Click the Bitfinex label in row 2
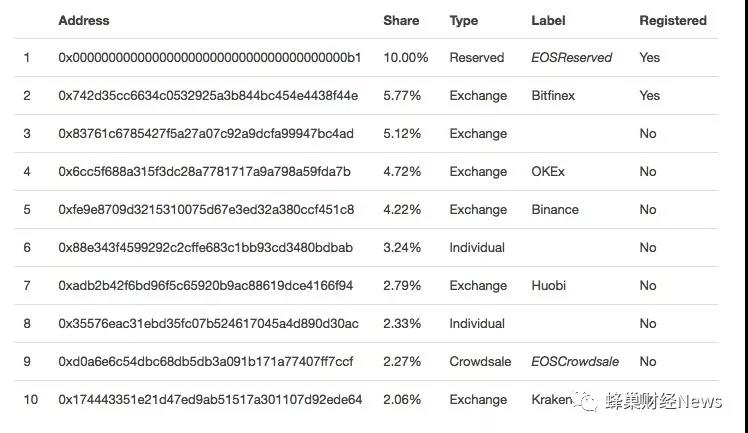The height and width of the screenshot is (433, 748). (553, 96)
